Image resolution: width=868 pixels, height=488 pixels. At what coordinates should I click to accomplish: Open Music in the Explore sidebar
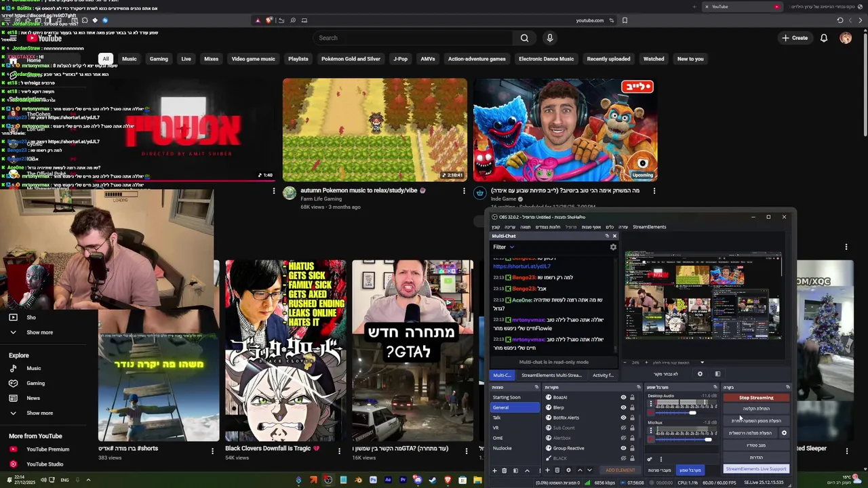33,369
